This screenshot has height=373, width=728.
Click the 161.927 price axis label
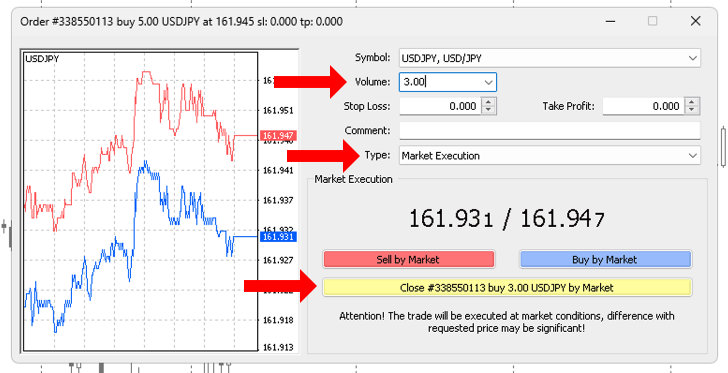pos(278,260)
